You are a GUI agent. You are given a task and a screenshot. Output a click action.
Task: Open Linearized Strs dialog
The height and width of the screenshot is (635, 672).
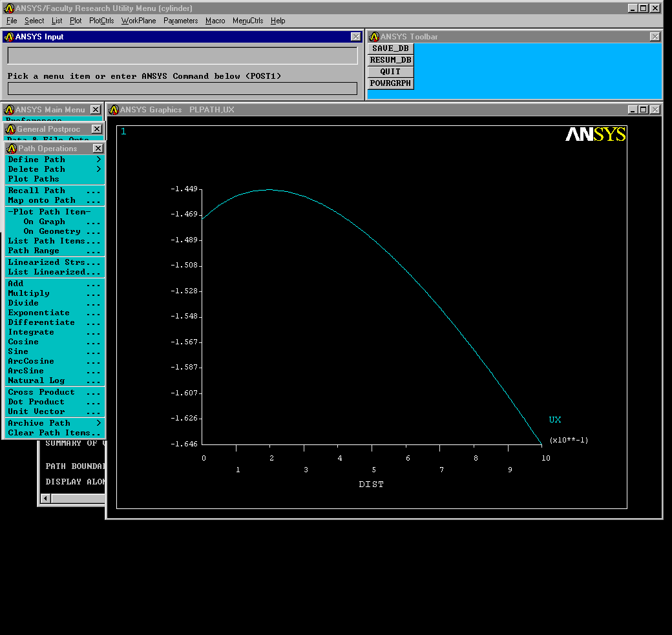54,262
